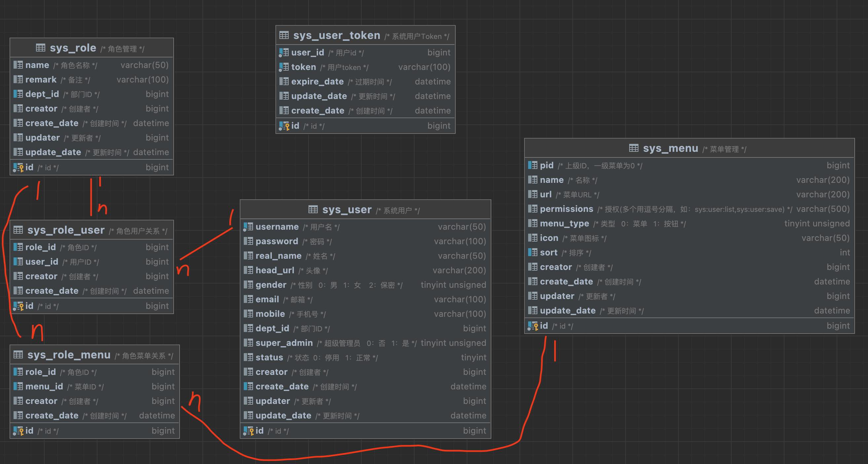Select name column in sys_menu
The image size is (868, 464).
689,180
